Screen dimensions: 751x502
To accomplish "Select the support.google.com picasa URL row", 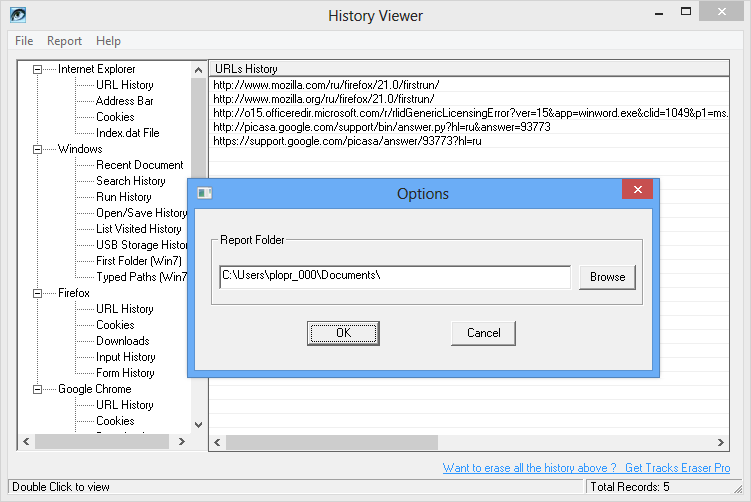I will coord(469,141).
